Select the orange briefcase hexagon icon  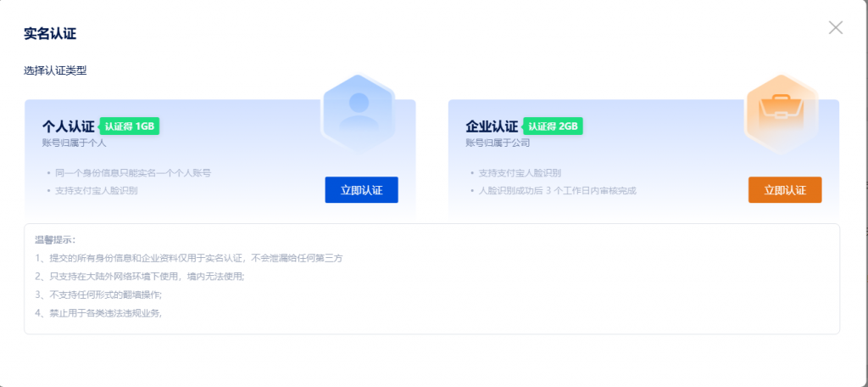tap(782, 113)
